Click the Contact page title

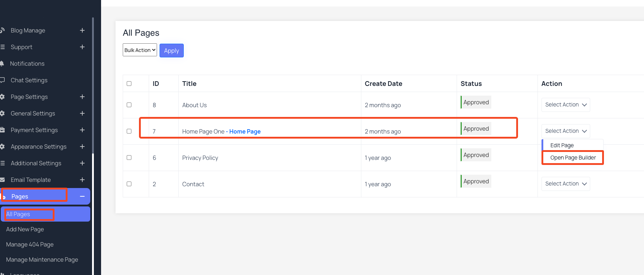point(193,184)
